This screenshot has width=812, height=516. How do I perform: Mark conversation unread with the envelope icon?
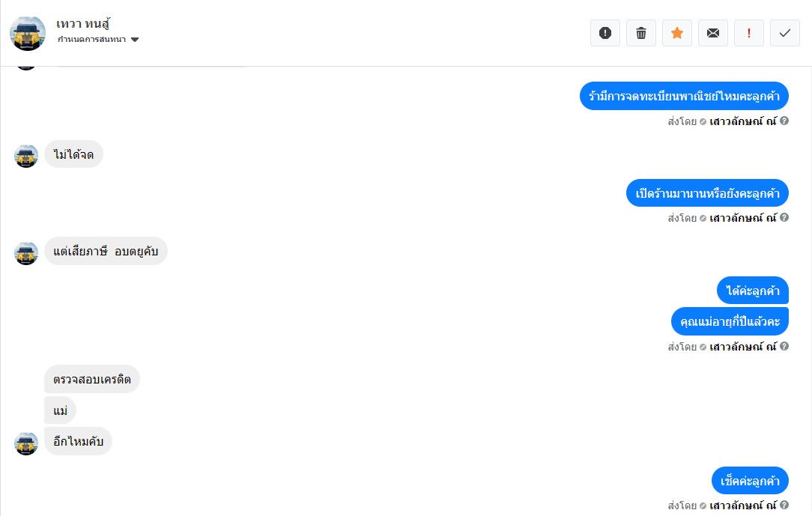[713, 33]
